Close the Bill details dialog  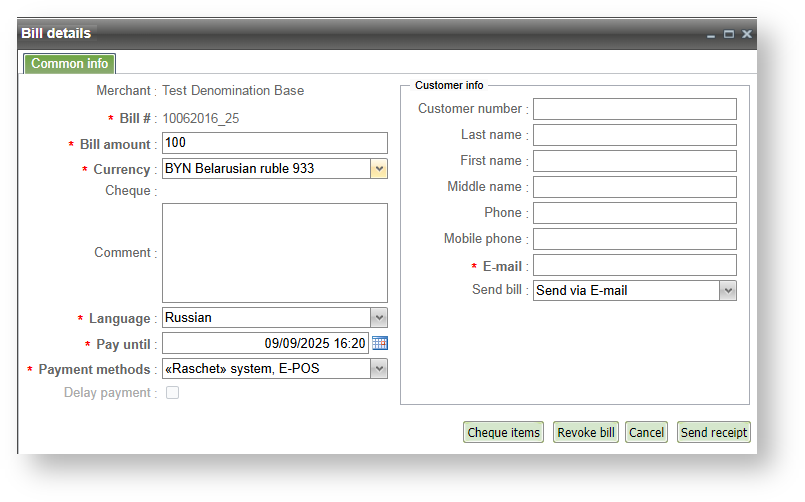pos(747,34)
